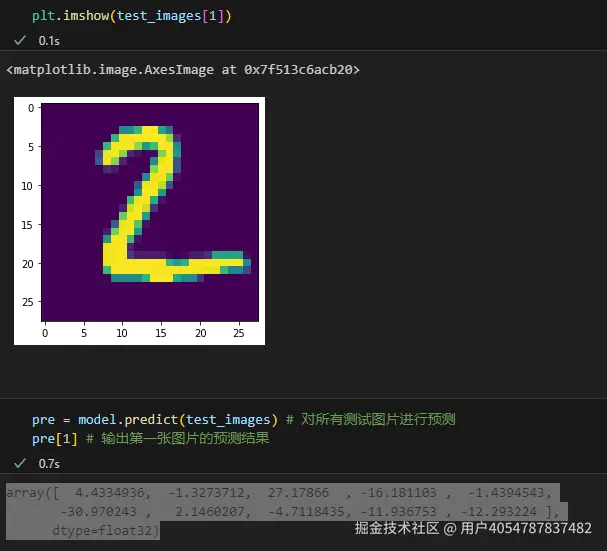The width and height of the screenshot is (607, 551).
Task: Click the dtype=float32 text
Action: click(102, 530)
